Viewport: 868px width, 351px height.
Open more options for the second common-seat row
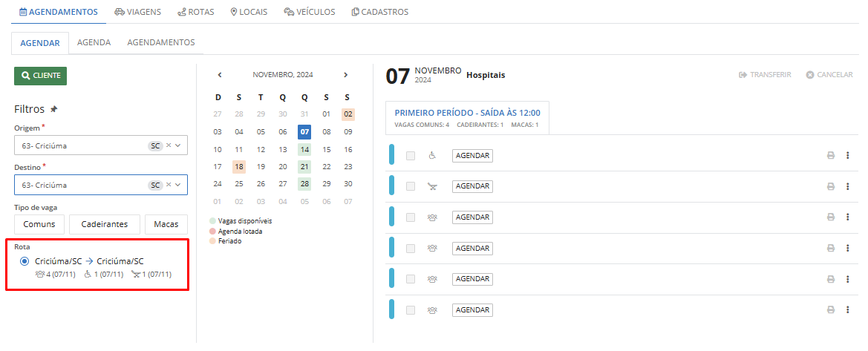[x=847, y=248]
